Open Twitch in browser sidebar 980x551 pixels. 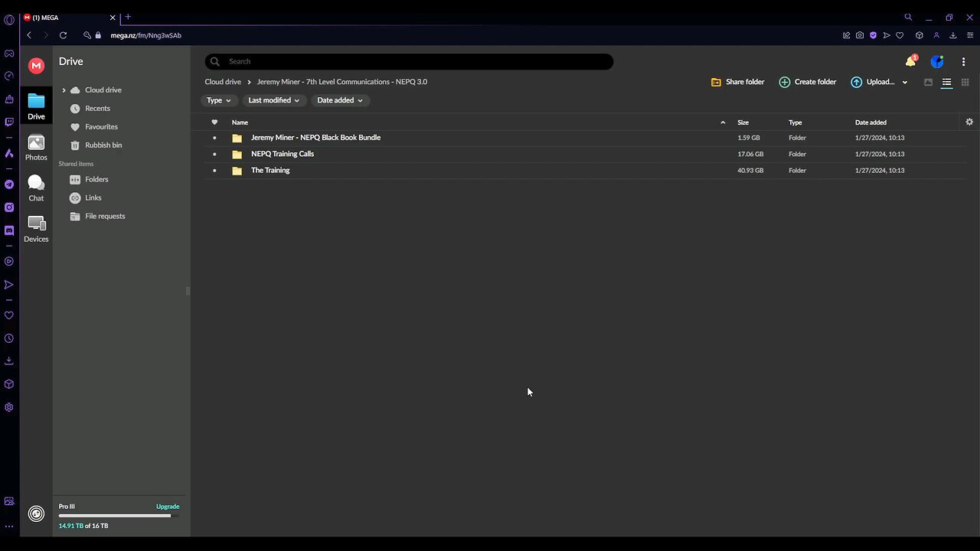pos(9,122)
